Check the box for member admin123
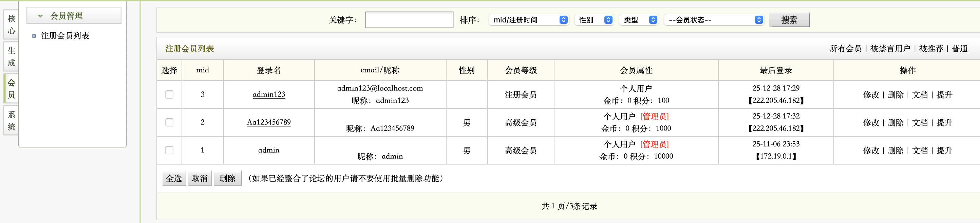This screenshot has height=223, width=980. pyautogui.click(x=169, y=95)
